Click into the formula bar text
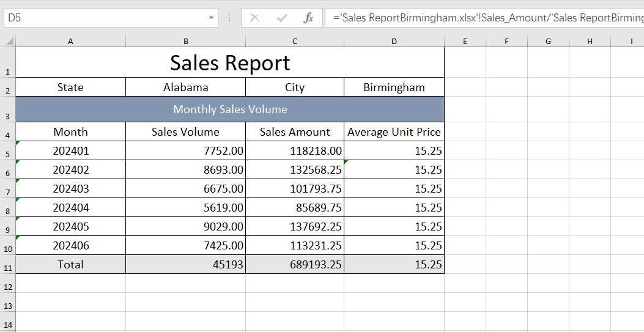The width and height of the screenshot is (644, 332). click(484, 18)
